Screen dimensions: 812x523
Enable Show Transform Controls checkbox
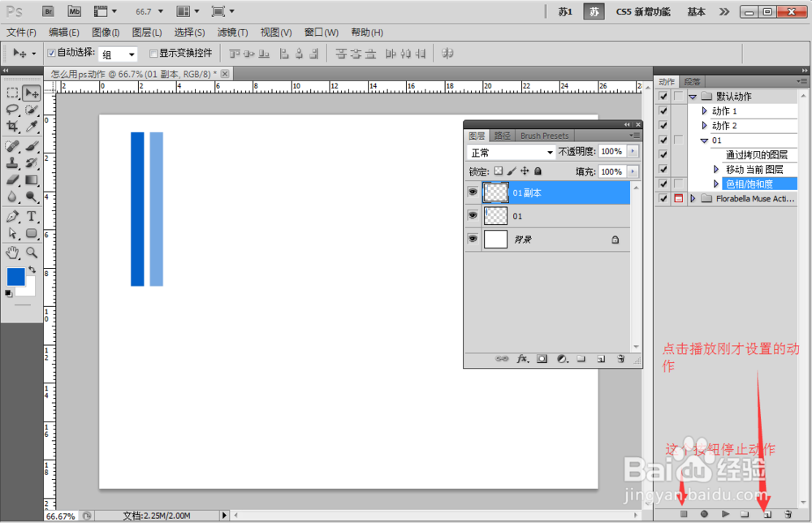tap(153, 54)
